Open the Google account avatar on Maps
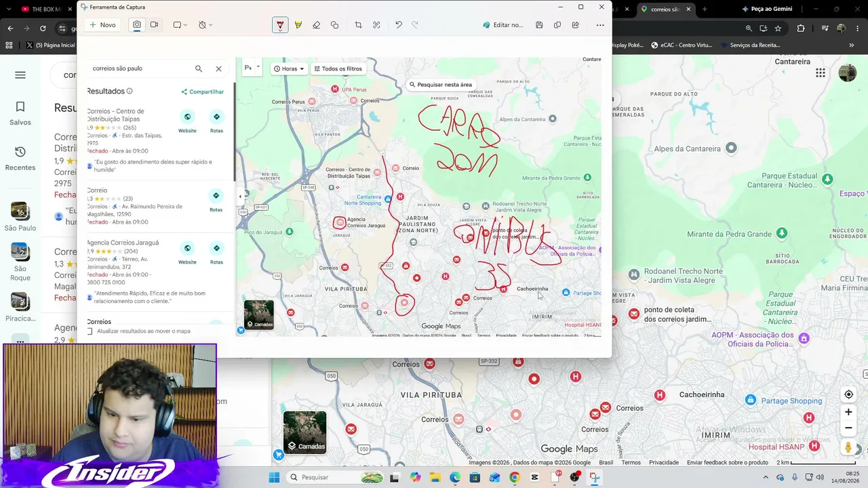This screenshot has width=868, height=488. point(848,73)
